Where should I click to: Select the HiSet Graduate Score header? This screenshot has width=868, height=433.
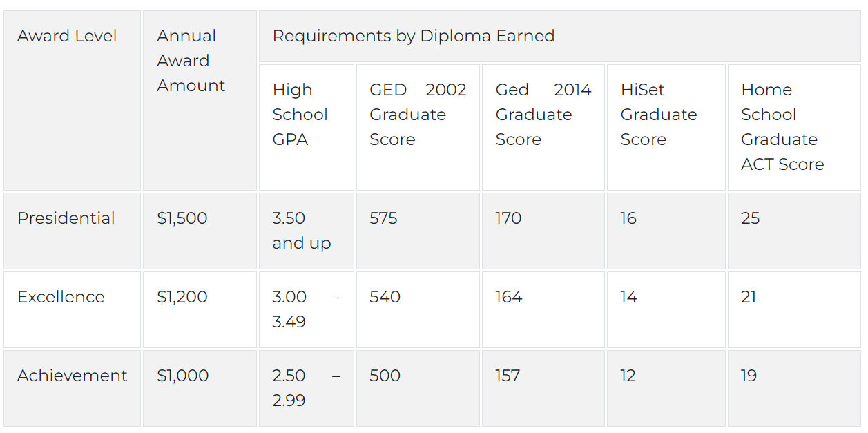tap(666, 128)
